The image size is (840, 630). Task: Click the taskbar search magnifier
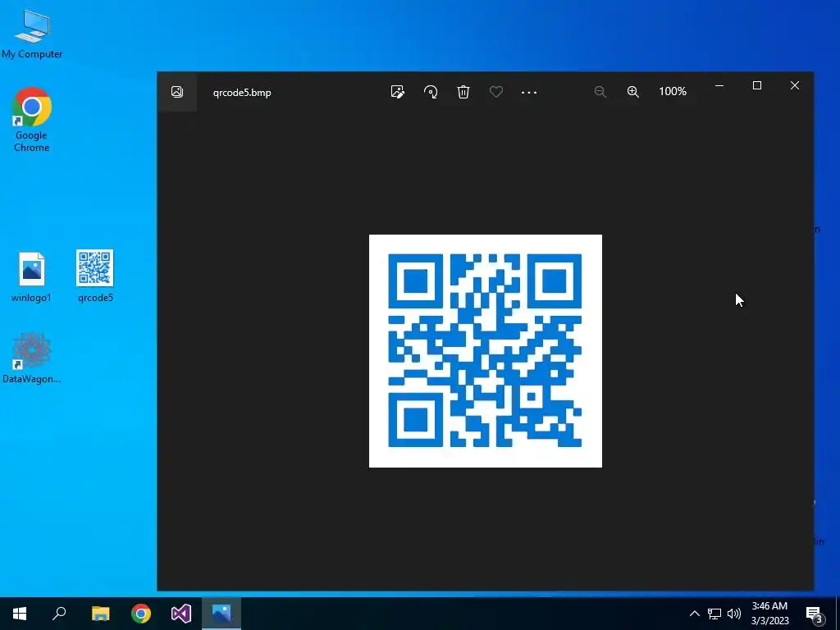click(59, 614)
